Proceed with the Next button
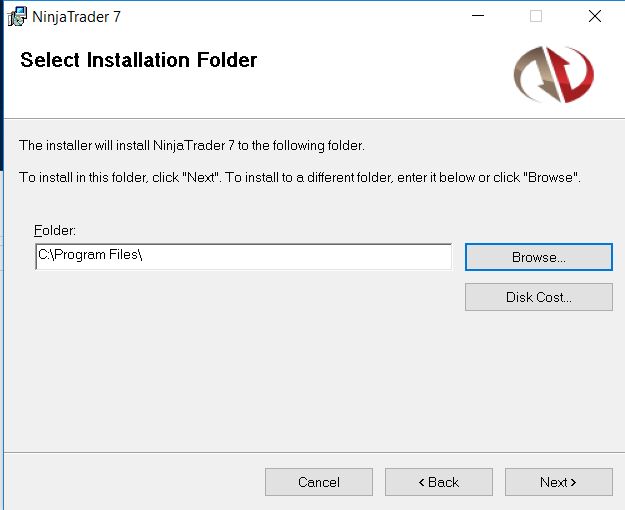The height and width of the screenshot is (510, 625). [x=558, y=482]
